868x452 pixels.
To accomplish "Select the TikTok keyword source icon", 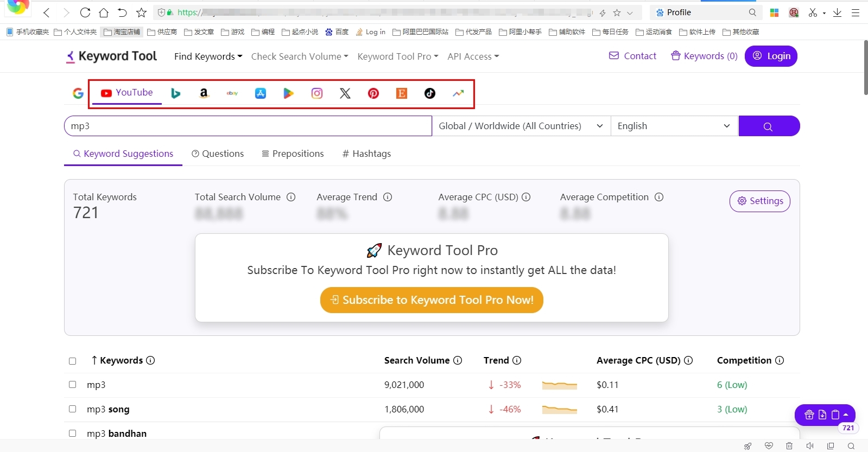I will coord(430,93).
